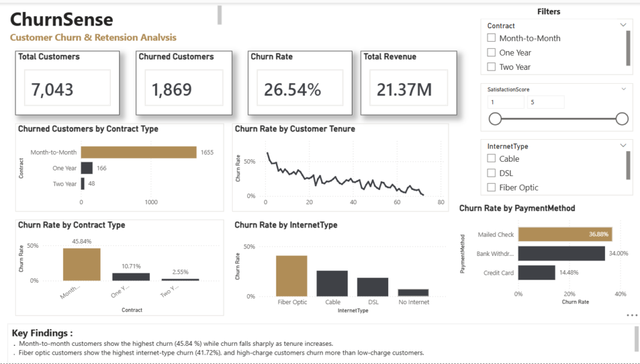Click the Key Findings heading
The width and height of the screenshot is (640, 364).
point(42,333)
